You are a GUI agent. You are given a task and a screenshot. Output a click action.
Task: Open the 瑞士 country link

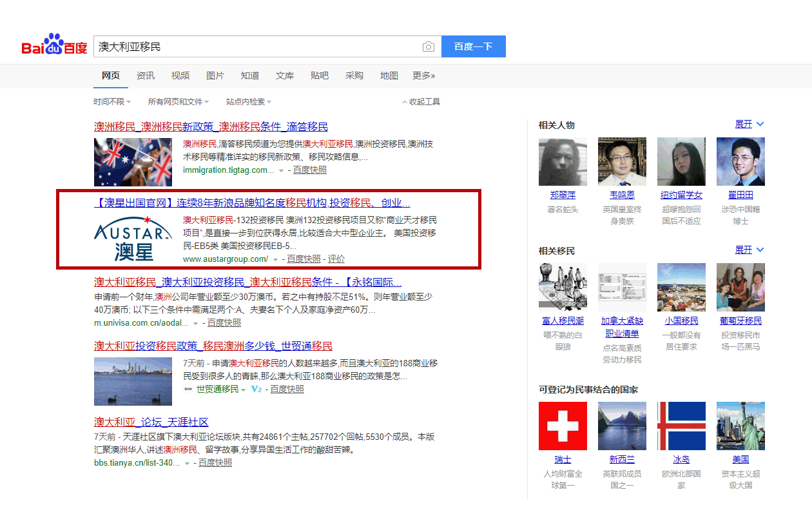[563, 459]
